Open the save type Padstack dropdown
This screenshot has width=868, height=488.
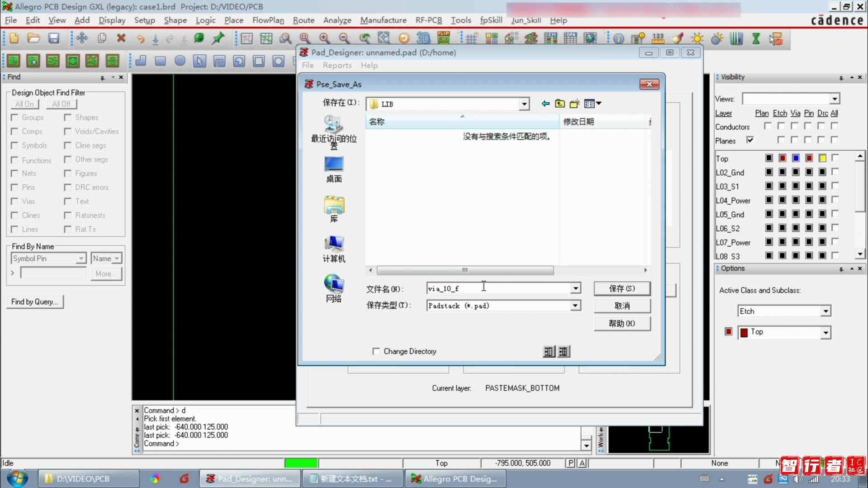click(575, 306)
